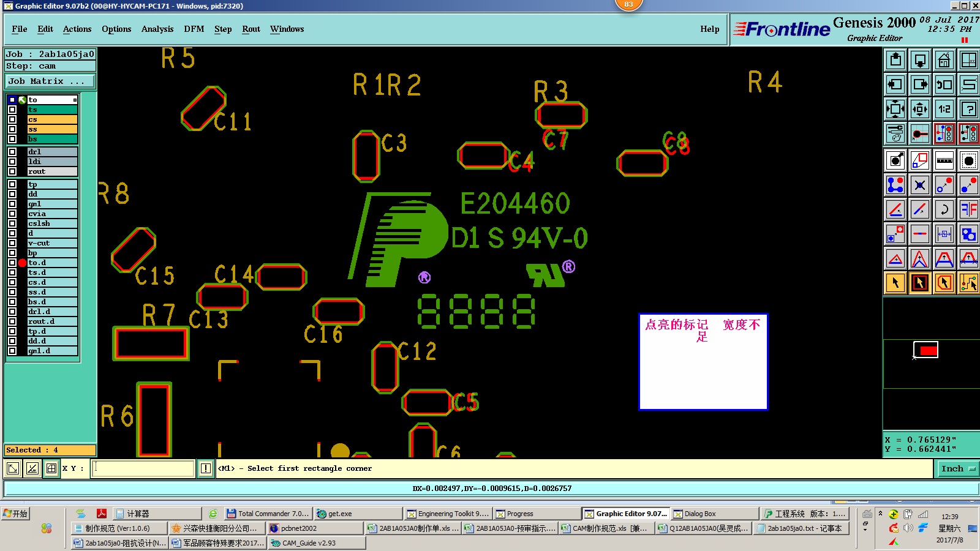
Task: Open the Actions menu
Action: click(77, 29)
